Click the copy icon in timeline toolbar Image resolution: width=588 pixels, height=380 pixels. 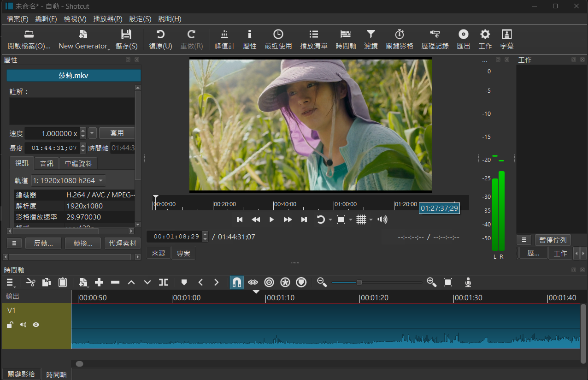coord(47,282)
